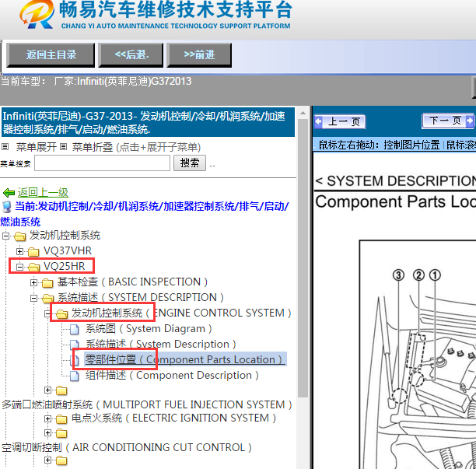Screen dimensions: 476x469
Task: Select VQ25HR tree label
Action: pyautogui.click(x=64, y=266)
